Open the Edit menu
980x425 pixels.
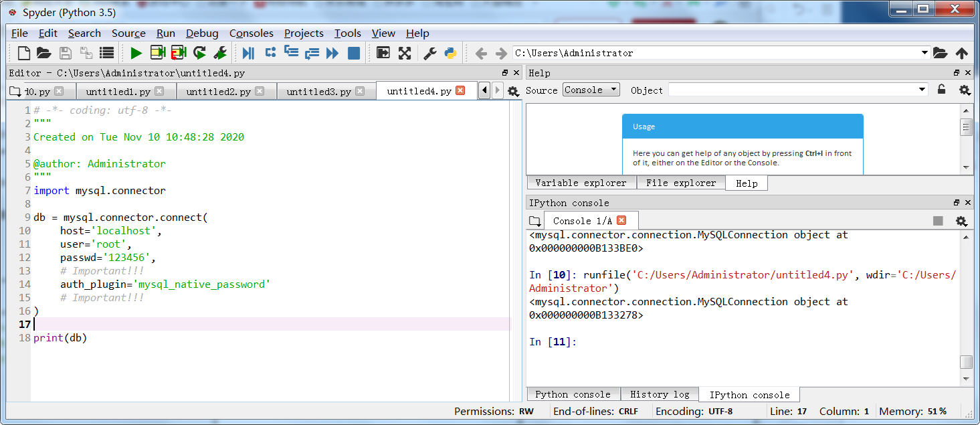point(48,33)
